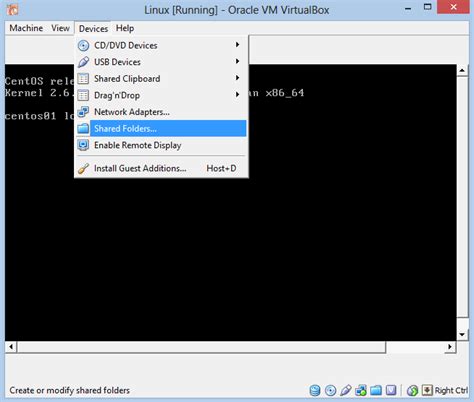This screenshot has height=402, width=474.
Task: Click the host key arrow icon in status bar
Action: click(427, 390)
